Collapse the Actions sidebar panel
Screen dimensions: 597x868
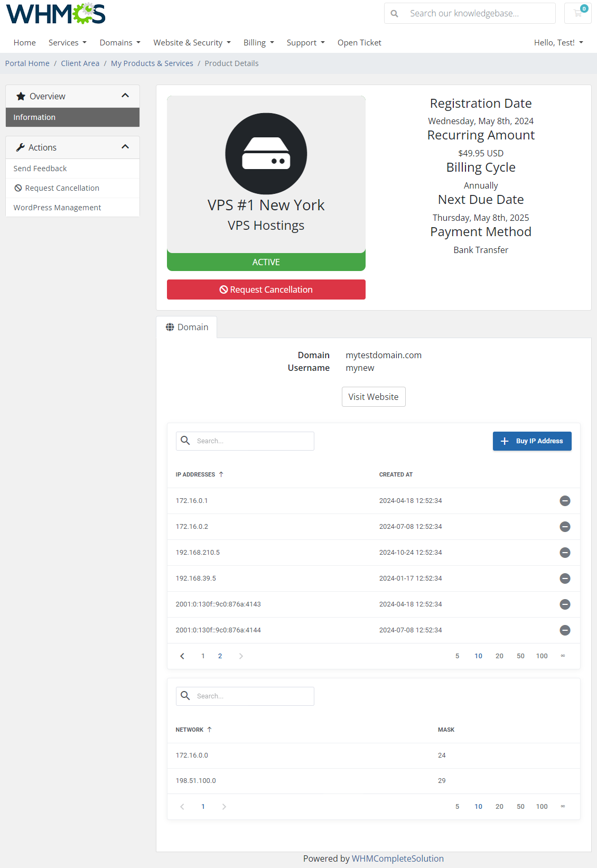(x=125, y=147)
